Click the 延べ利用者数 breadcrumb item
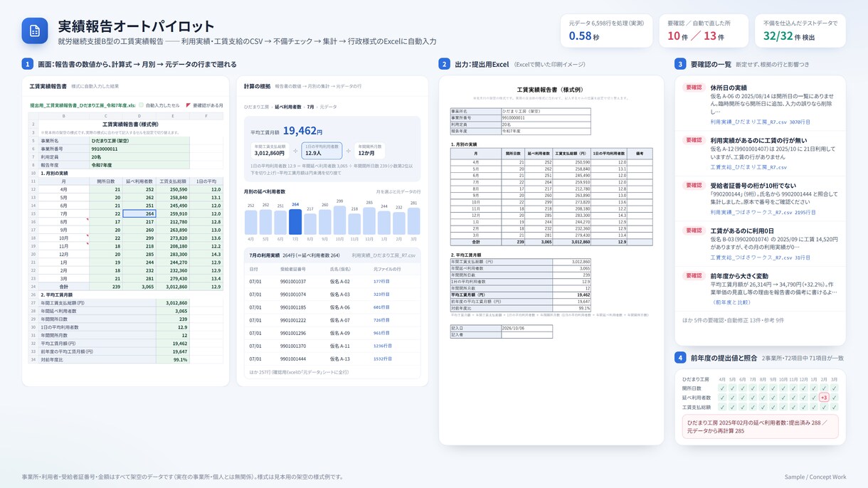Image resolution: width=868 pixels, height=488 pixels. click(x=287, y=106)
